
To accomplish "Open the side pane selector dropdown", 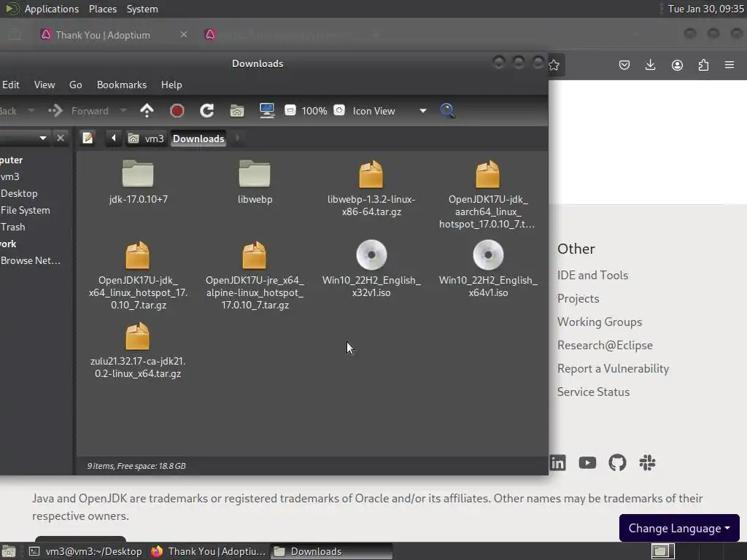I will pyautogui.click(x=43, y=138).
